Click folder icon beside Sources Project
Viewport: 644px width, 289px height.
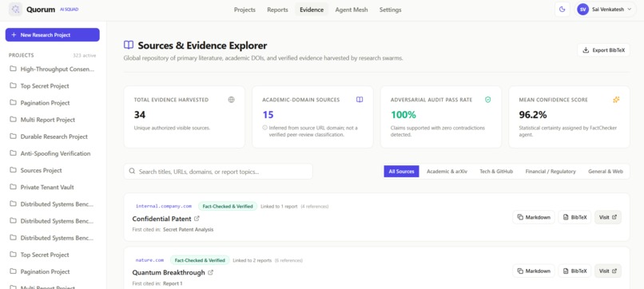(x=13, y=170)
